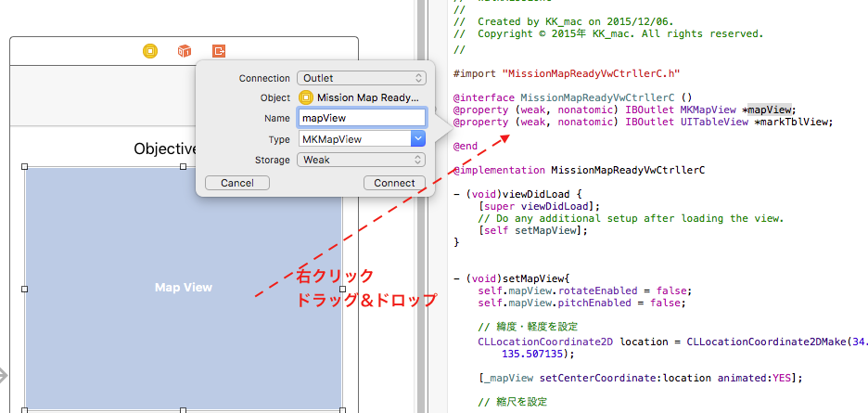The width and height of the screenshot is (868, 413).
Task: Click markTblView in the interface declaration
Action: (796, 122)
